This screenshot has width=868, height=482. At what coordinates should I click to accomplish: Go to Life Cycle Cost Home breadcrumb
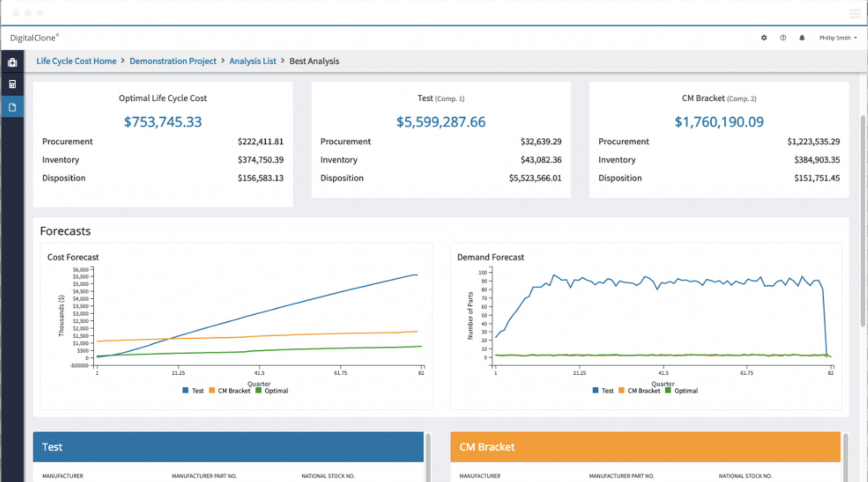(76, 61)
